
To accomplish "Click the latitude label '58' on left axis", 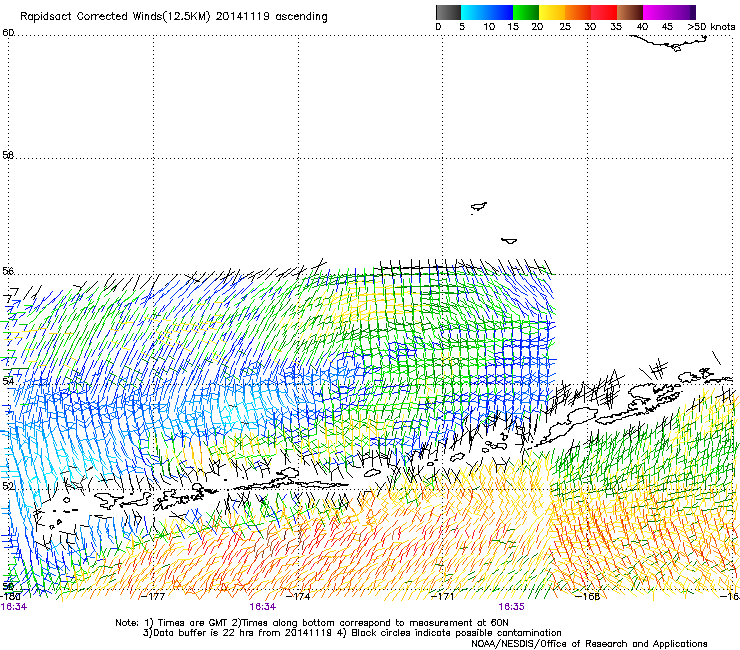I will pos(8,155).
